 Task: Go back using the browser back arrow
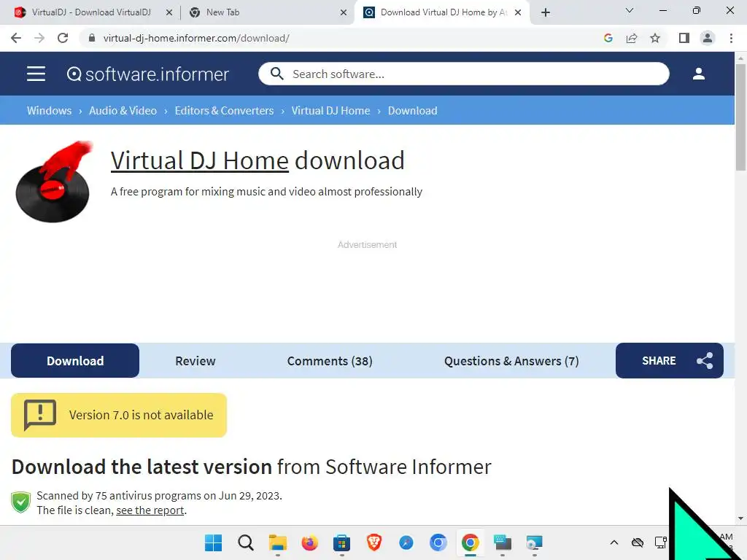pos(16,38)
